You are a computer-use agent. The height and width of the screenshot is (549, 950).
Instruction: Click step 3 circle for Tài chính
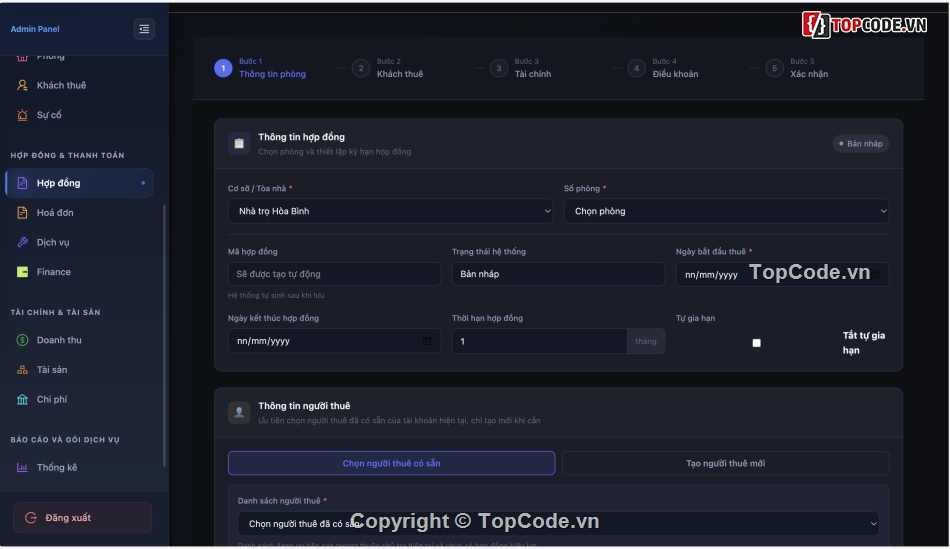click(x=499, y=68)
